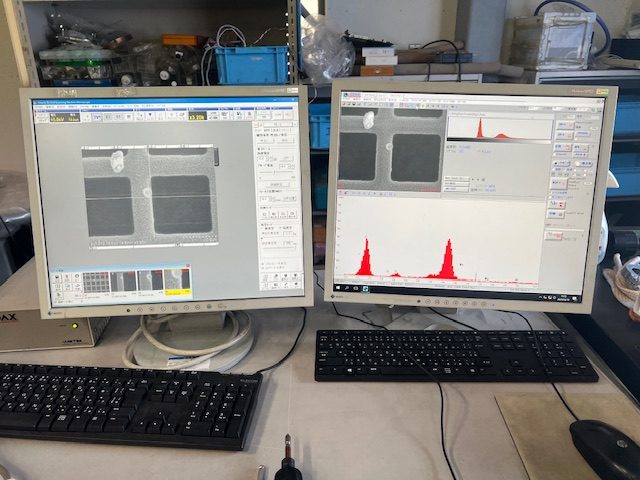This screenshot has width=640, height=480.
Task: Click the live SEM image on the left monitor
Action: pyautogui.click(x=150, y=197)
